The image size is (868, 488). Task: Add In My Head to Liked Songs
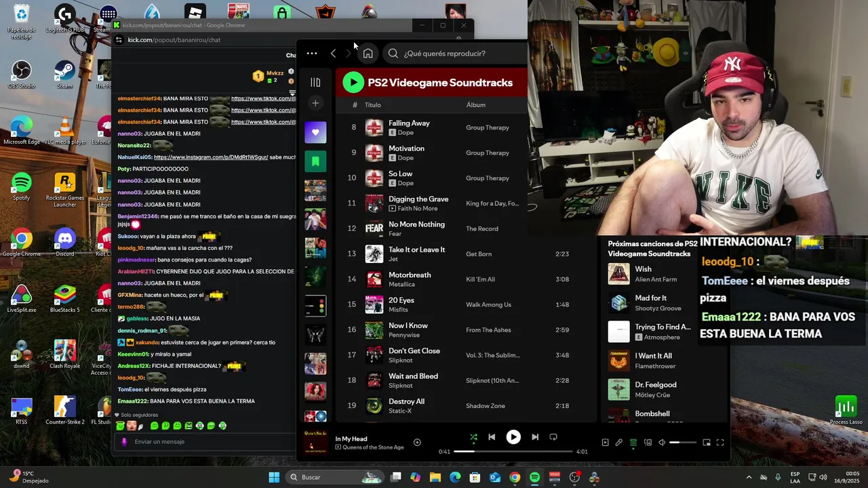(417, 443)
